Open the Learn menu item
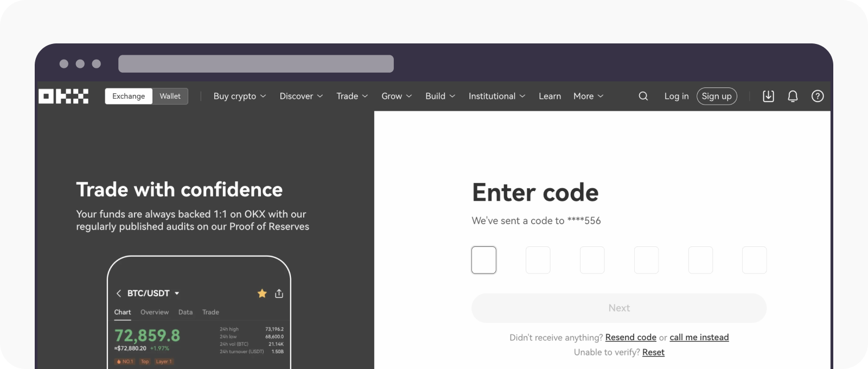 (x=550, y=96)
